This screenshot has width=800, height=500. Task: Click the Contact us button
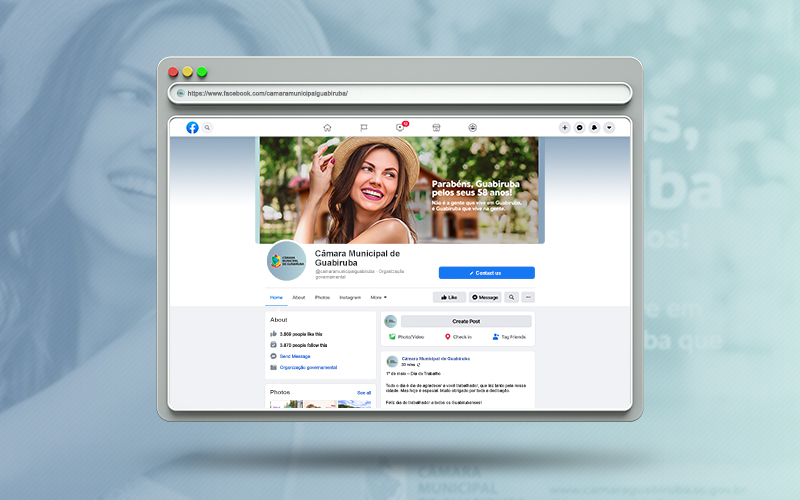[x=487, y=273]
